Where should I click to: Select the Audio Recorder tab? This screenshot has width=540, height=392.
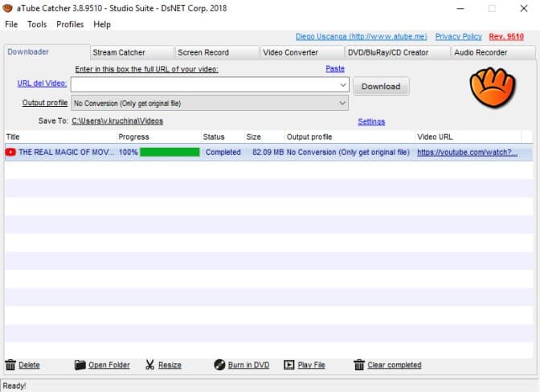point(481,52)
